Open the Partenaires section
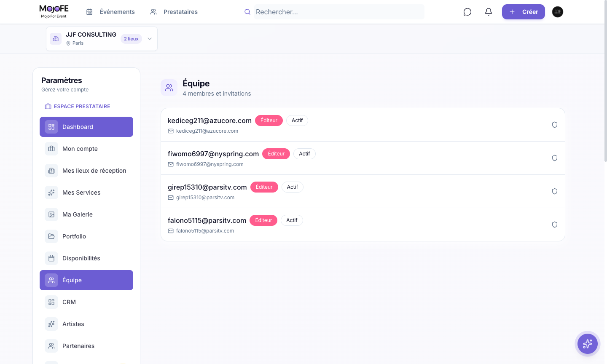The image size is (607, 364). (86, 346)
